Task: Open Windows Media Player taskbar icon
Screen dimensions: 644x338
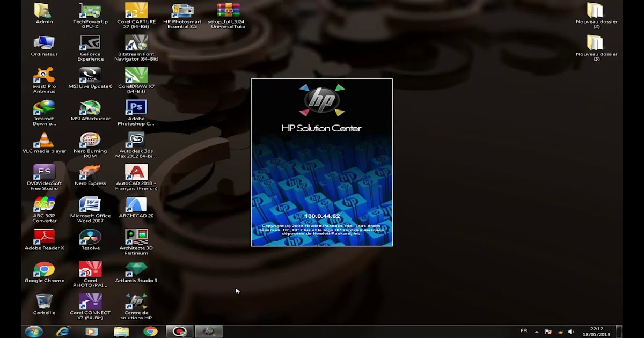Action: [92, 332]
